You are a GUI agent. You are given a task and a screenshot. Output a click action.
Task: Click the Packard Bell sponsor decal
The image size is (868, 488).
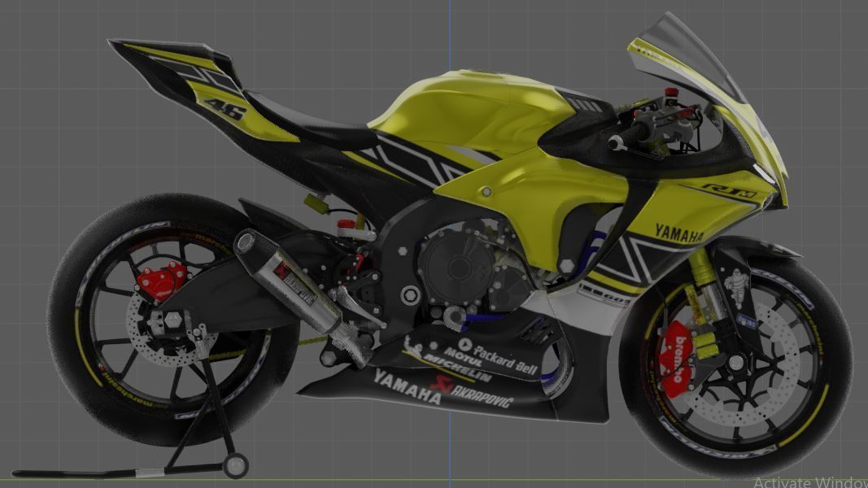tap(499, 358)
